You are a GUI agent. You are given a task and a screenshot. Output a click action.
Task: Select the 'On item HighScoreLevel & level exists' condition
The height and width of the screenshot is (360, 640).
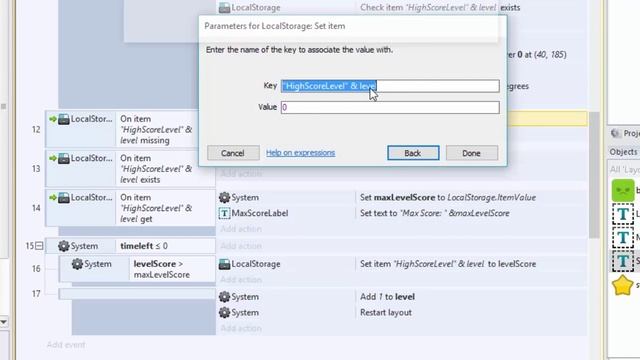(x=156, y=169)
